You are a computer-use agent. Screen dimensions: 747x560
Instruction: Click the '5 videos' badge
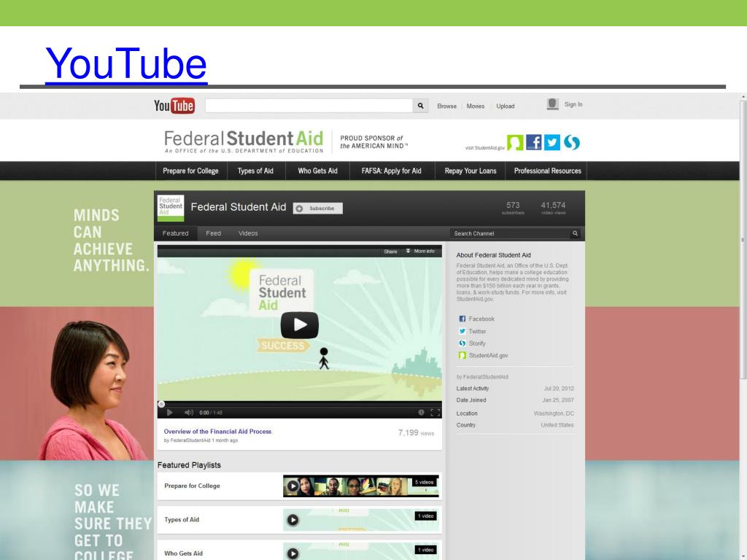pyautogui.click(x=424, y=483)
